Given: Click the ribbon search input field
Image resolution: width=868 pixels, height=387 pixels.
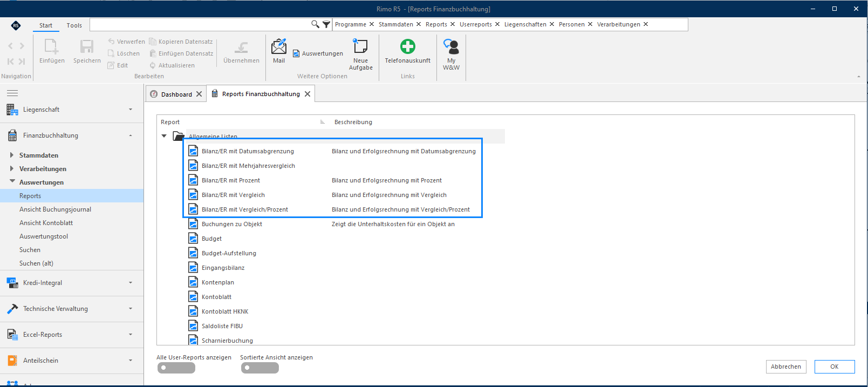Looking at the screenshot, I should [200, 24].
